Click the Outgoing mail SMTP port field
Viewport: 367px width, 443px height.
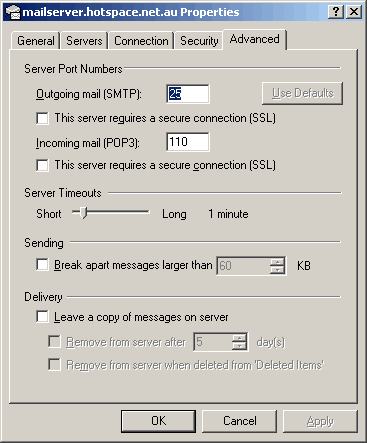point(188,94)
